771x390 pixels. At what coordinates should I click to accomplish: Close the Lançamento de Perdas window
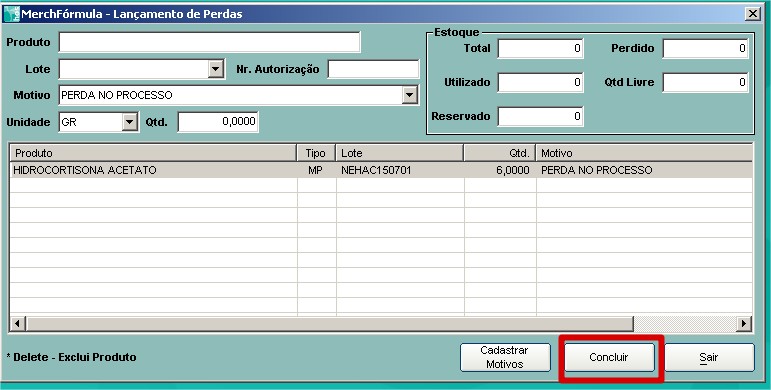point(752,14)
